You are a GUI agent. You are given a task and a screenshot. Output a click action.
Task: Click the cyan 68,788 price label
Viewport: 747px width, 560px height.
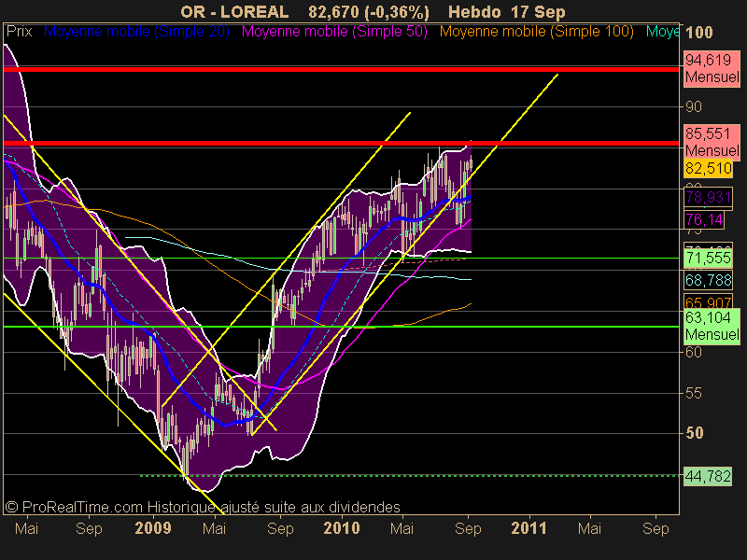point(709,281)
